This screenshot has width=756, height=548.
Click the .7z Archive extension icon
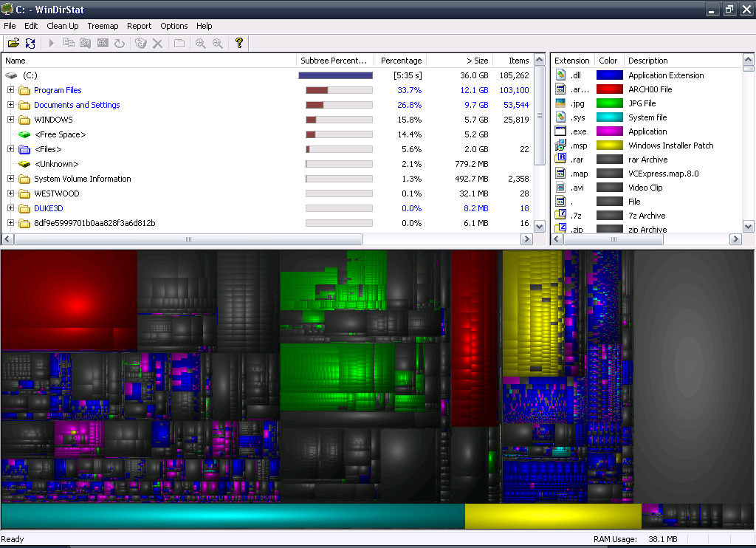click(x=560, y=215)
